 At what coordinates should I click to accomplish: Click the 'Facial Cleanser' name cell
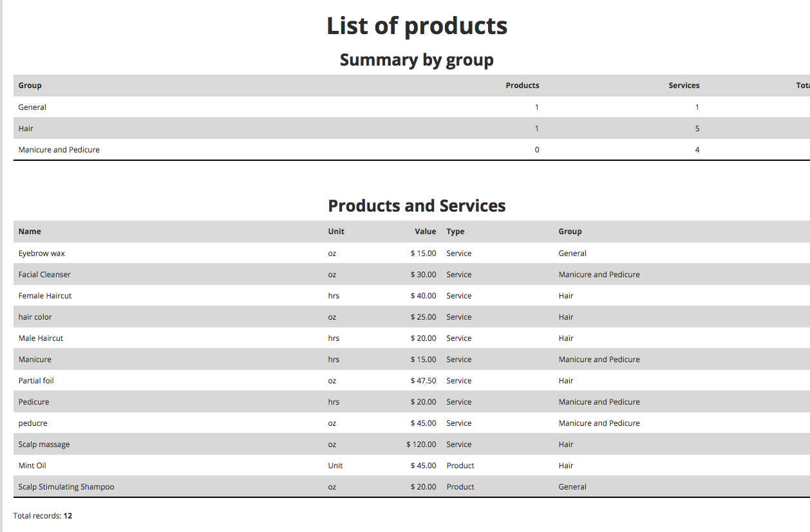pyautogui.click(x=44, y=275)
